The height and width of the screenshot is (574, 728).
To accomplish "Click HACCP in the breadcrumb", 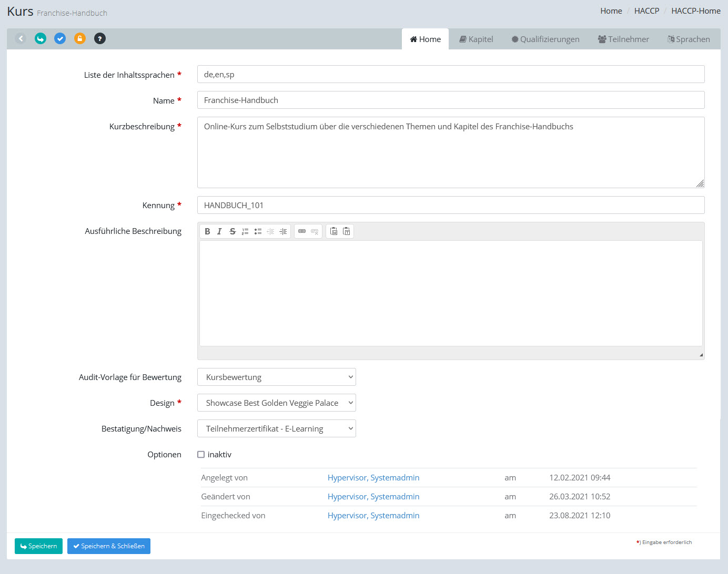I will click(x=646, y=11).
